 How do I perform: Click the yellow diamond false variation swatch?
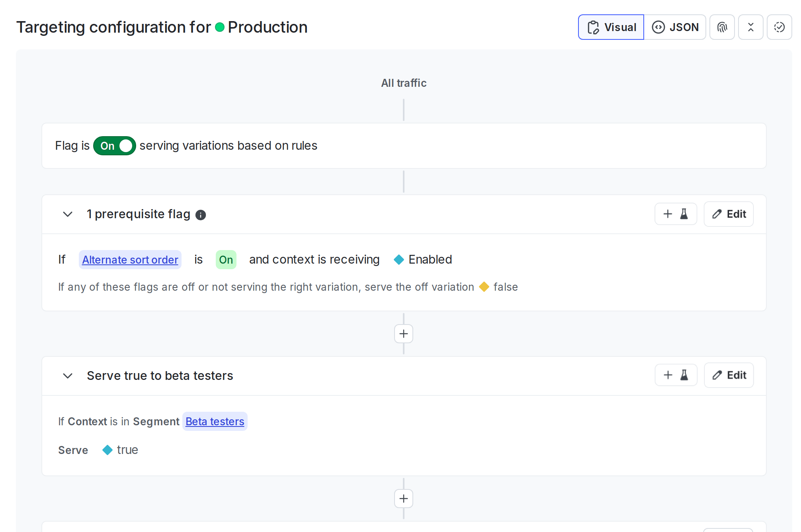click(x=485, y=287)
